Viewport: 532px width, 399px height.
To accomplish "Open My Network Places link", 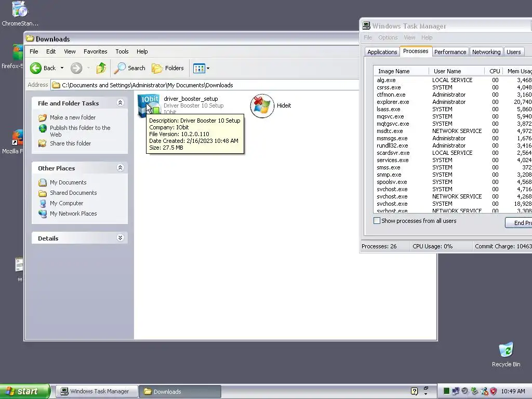I will coord(73,214).
